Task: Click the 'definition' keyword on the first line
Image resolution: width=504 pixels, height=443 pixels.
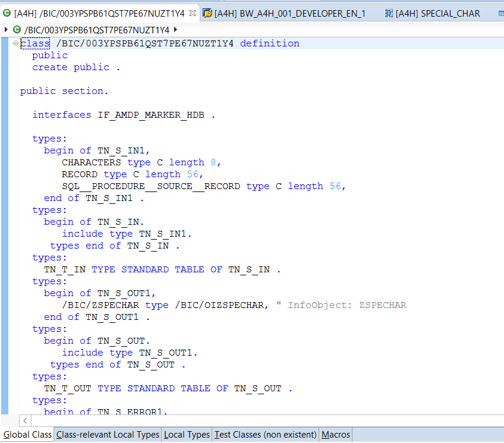Action: 269,43
